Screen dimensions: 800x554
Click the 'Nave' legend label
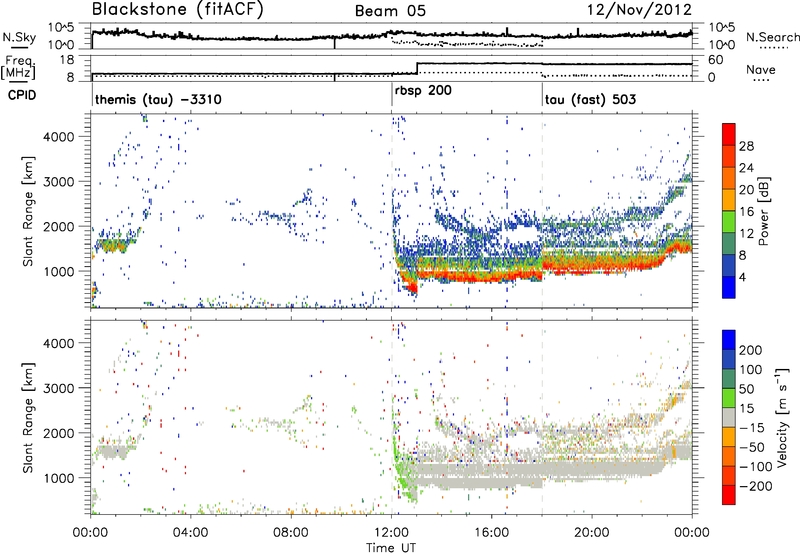tap(761, 69)
